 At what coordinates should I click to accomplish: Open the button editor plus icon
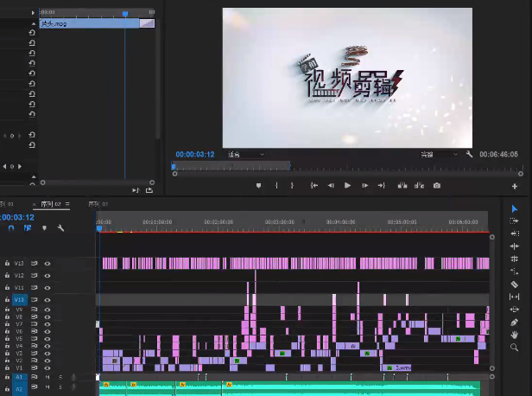click(x=515, y=186)
